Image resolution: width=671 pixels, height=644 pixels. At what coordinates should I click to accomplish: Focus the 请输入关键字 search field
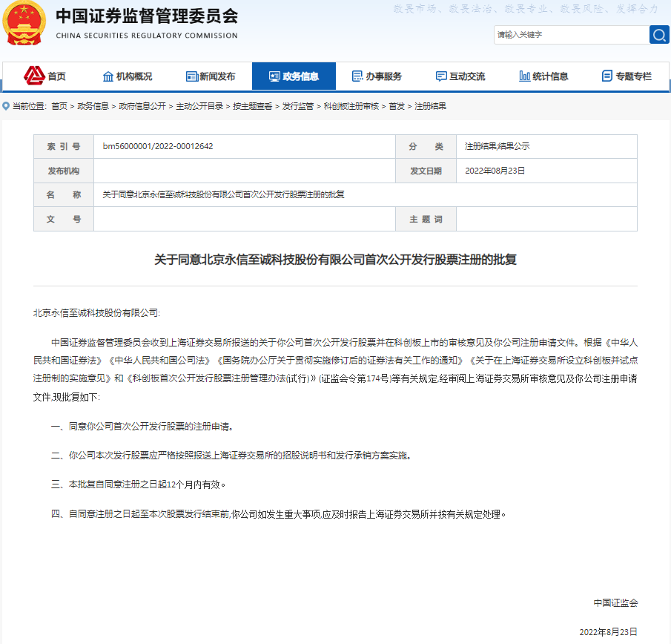click(x=572, y=35)
